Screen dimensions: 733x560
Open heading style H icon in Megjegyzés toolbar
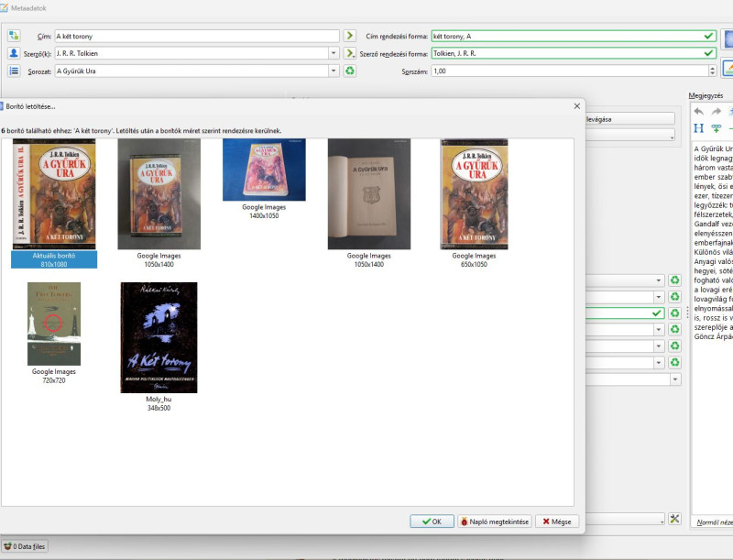click(698, 127)
